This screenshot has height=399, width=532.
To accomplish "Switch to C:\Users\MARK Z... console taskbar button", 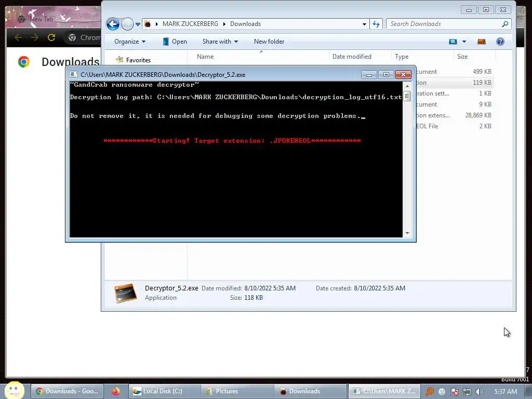I will pos(384,391).
